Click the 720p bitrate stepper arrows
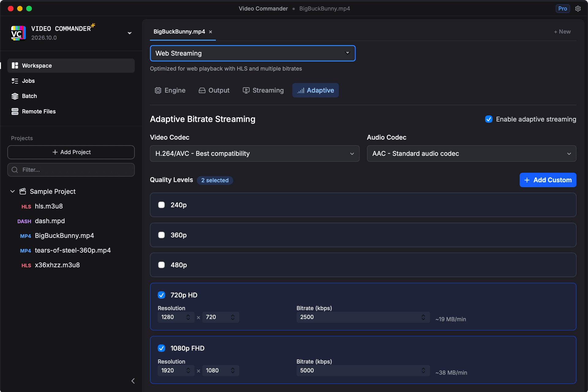This screenshot has height=392, width=588. click(423, 317)
